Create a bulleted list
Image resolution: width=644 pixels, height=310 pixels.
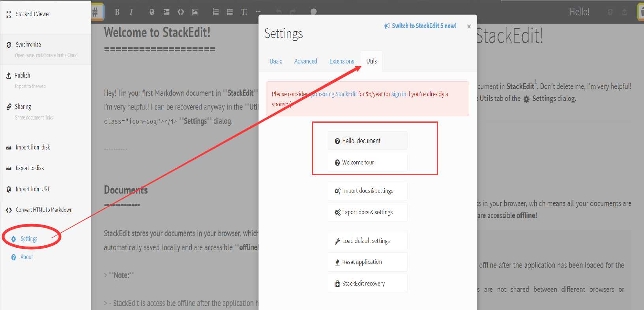point(230,12)
